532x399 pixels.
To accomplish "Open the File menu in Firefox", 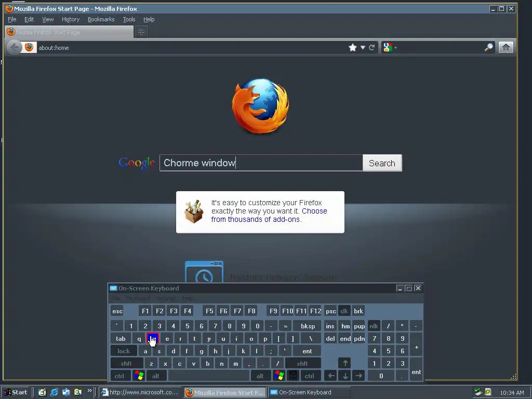I will (x=12, y=19).
